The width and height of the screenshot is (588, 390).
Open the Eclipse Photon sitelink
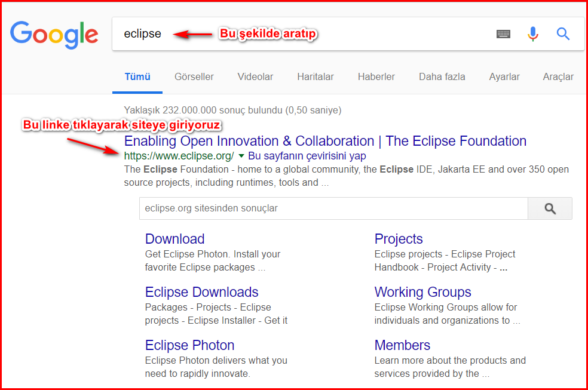190,345
